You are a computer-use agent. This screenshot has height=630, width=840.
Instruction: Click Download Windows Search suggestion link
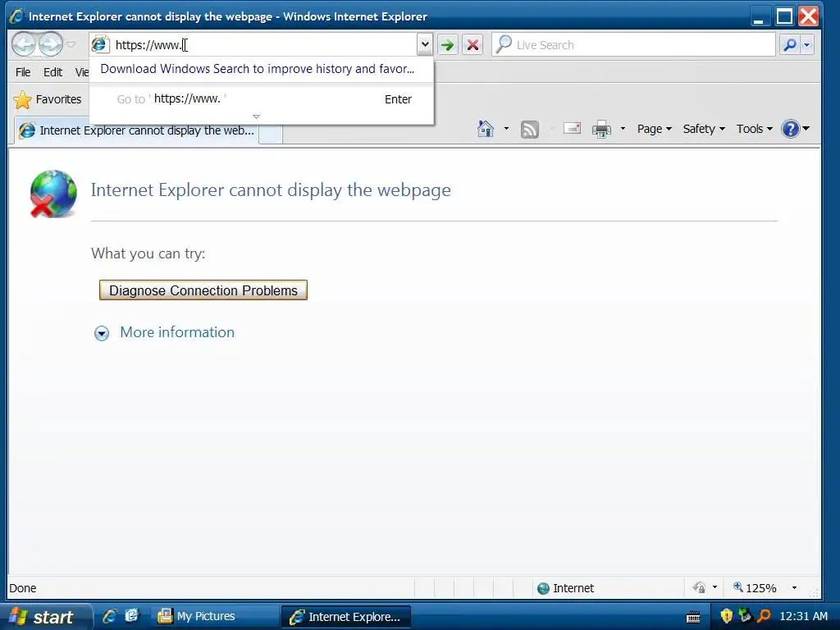[x=257, y=69]
